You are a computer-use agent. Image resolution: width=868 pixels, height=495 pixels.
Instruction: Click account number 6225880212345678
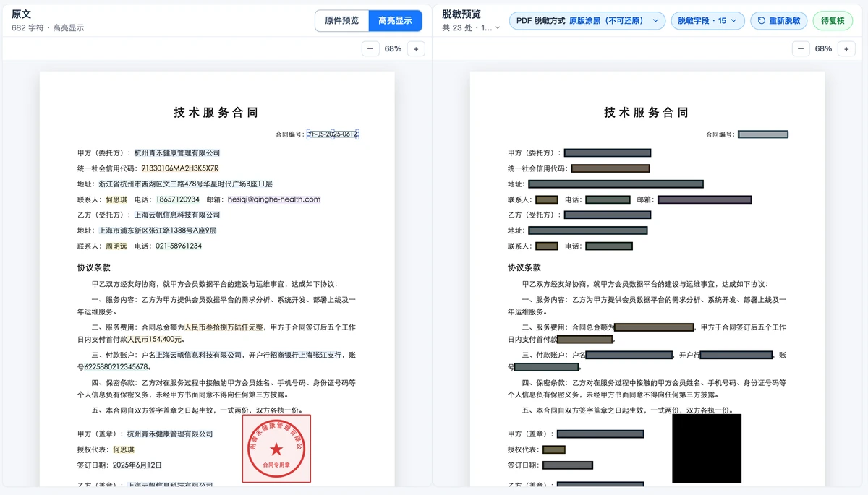[x=117, y=367]
